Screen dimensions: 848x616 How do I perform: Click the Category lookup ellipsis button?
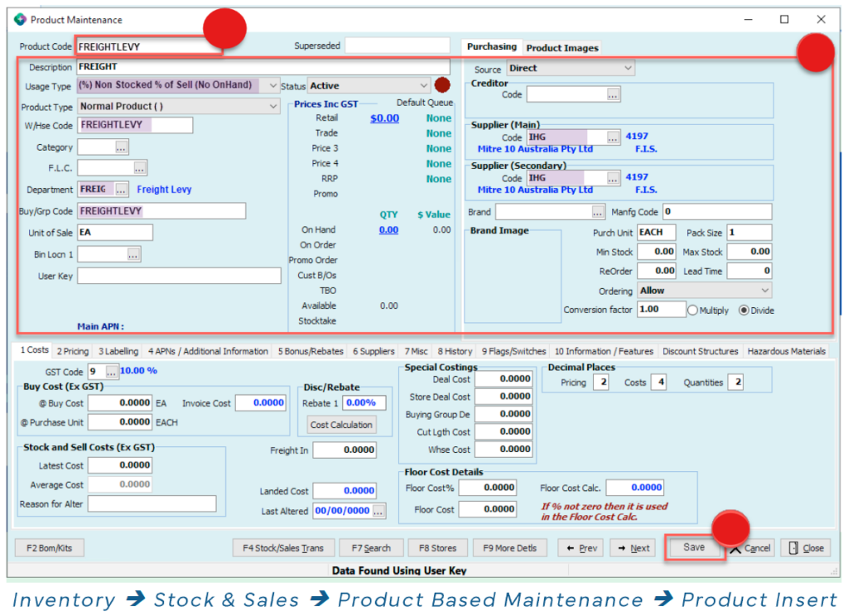click(122, 147)
